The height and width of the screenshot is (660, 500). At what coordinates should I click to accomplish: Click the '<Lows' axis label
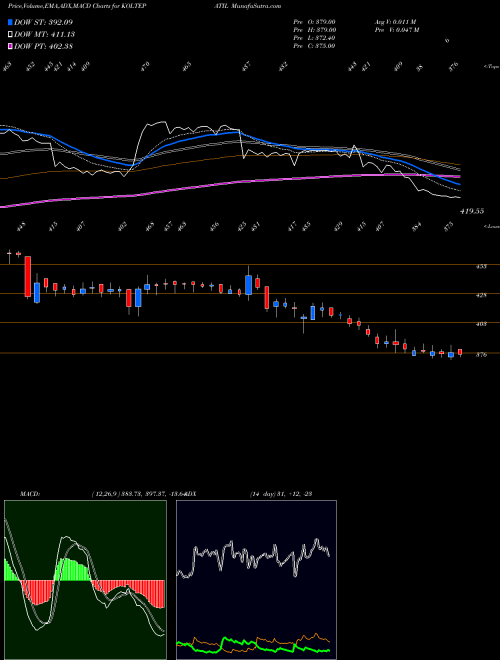[492, 226]
